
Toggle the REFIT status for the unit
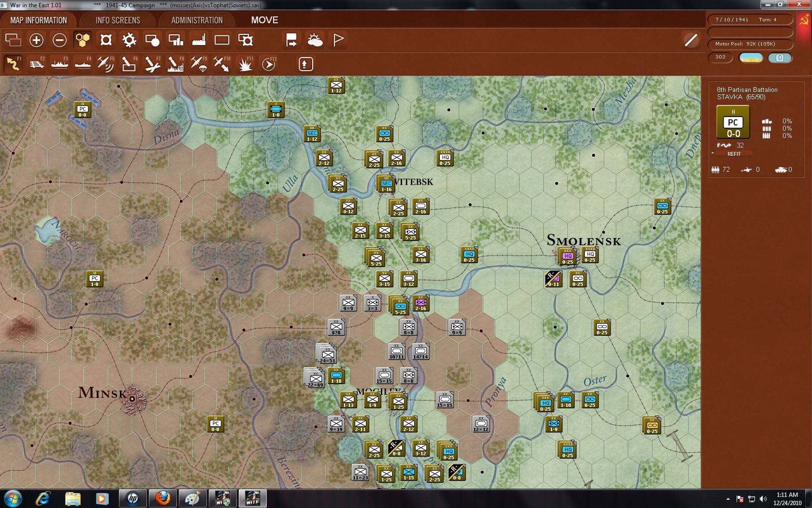[734, 154]
